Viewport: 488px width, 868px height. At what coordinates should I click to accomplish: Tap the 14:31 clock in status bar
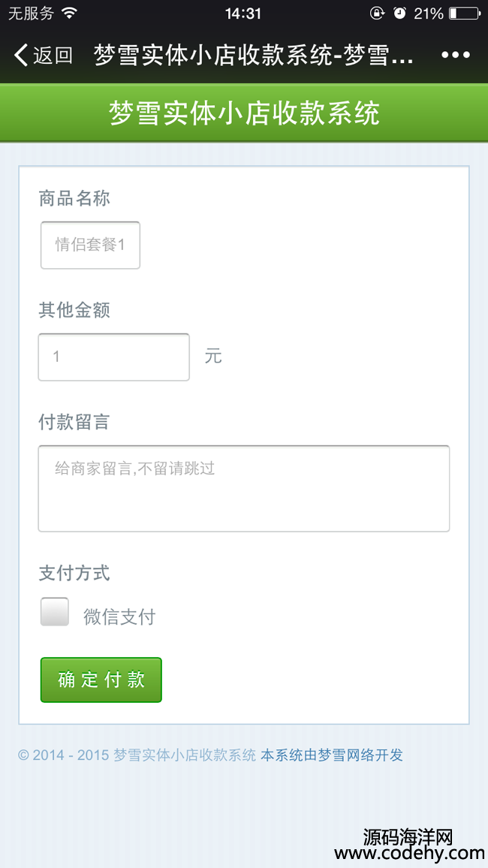point(243,14)
